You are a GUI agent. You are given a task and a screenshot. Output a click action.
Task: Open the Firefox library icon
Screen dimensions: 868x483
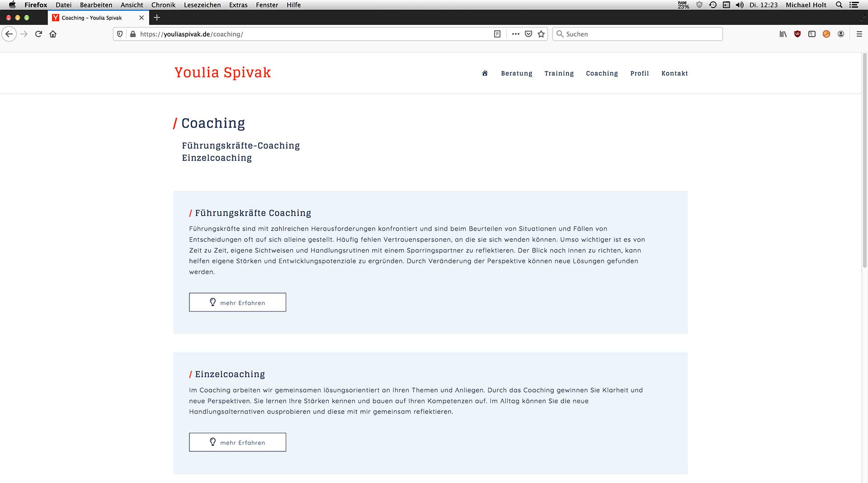click(783, 34)
